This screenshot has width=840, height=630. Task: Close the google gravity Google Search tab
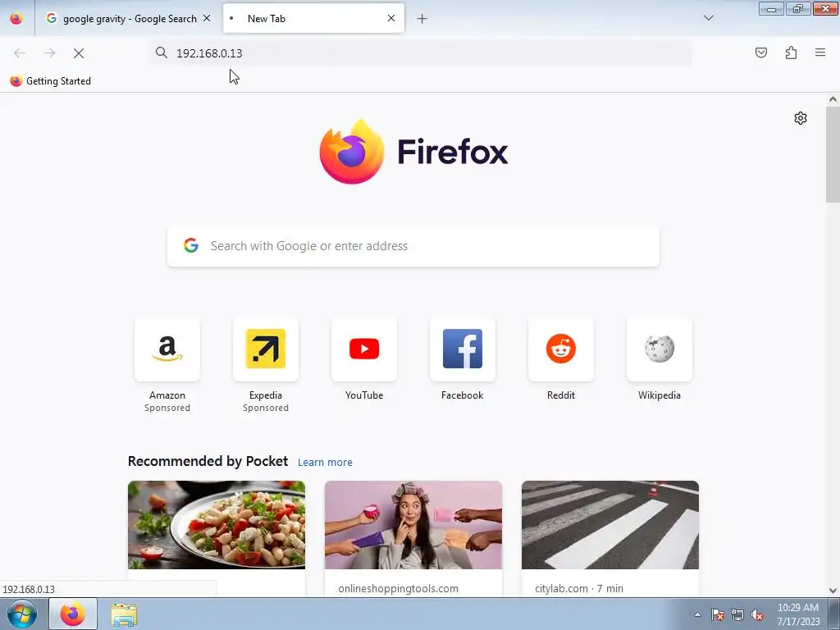click(x=207, y=18)
